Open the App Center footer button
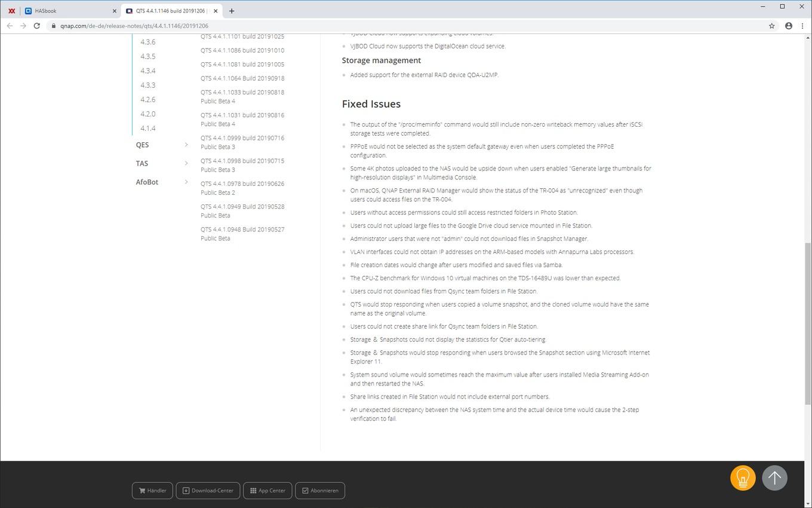 (267, 491)
